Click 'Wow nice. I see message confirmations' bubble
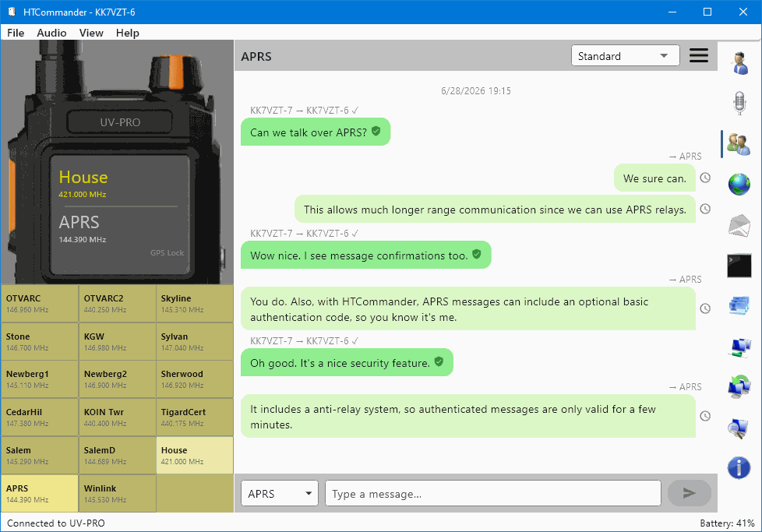This screenshot has width=762, height=532. (x=366, y=255)
